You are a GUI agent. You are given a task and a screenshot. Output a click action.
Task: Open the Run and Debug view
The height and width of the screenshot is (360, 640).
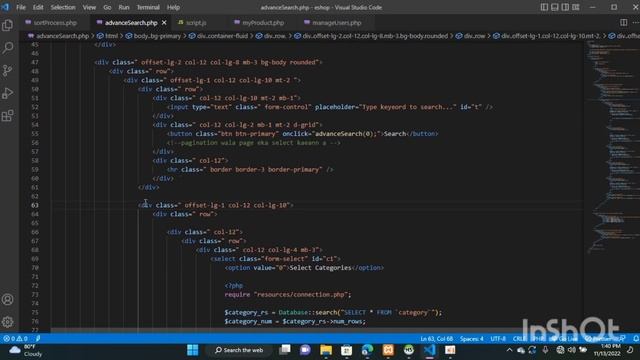[7, 93]
